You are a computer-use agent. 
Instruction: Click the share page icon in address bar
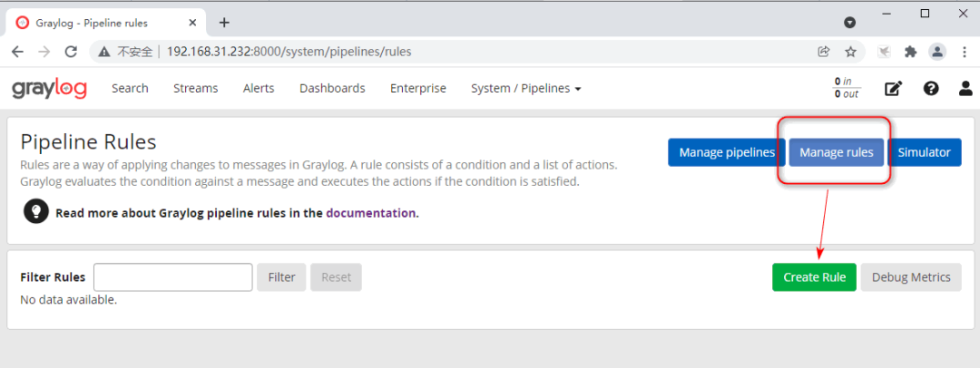824,52
